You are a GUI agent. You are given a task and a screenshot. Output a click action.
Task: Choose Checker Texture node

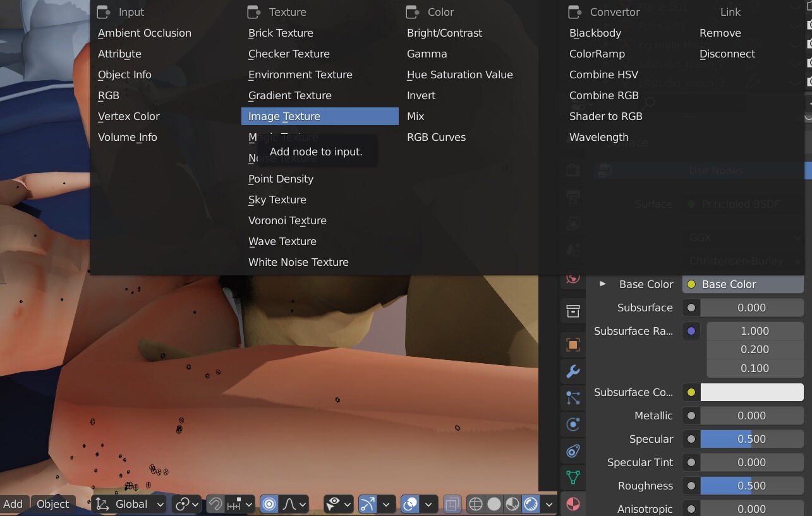(289, 54)
